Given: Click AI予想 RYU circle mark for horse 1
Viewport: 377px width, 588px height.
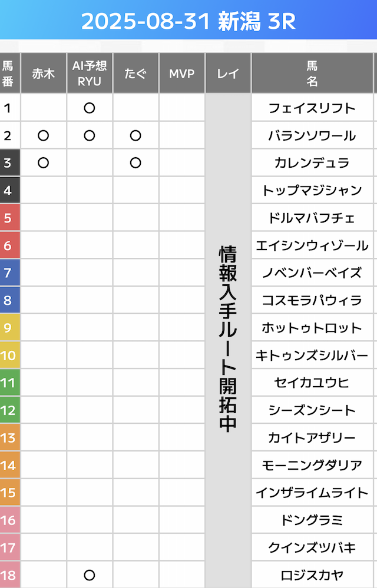Looking at the screenshot, I should 90,108.
